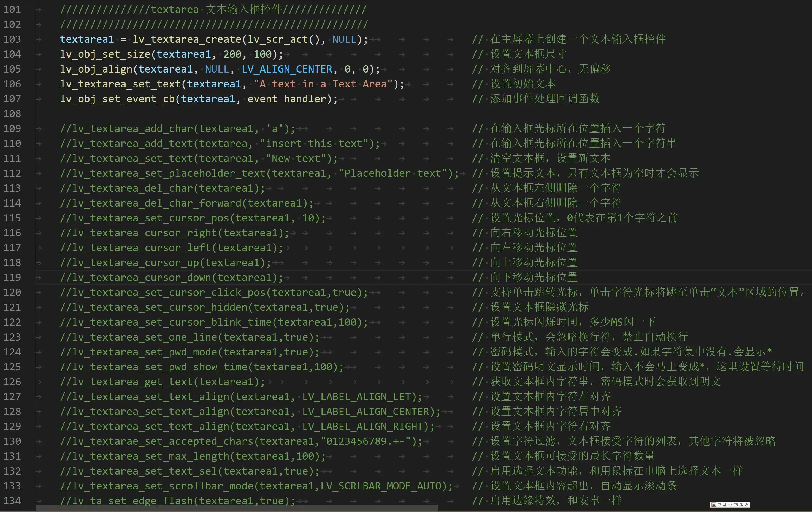Toggle half-moon full/half-width icon
Viewport: 812px width, 512px height.
(725, 505)
